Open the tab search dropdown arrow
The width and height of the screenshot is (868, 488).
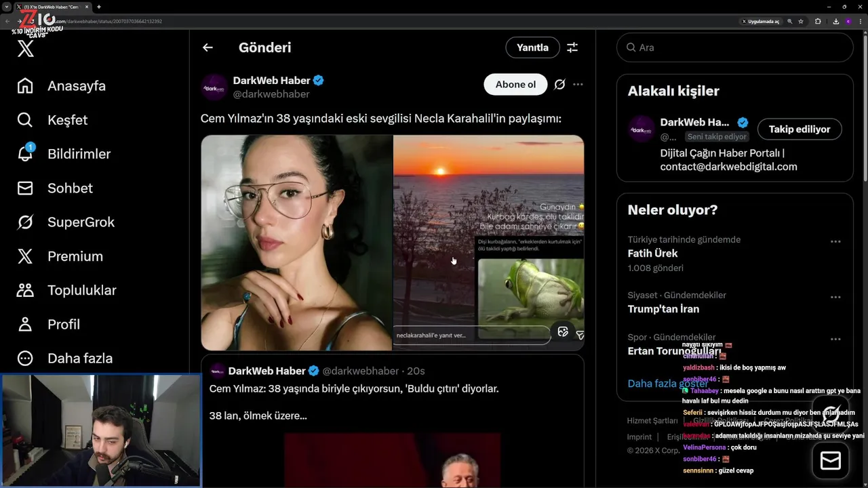6,7
